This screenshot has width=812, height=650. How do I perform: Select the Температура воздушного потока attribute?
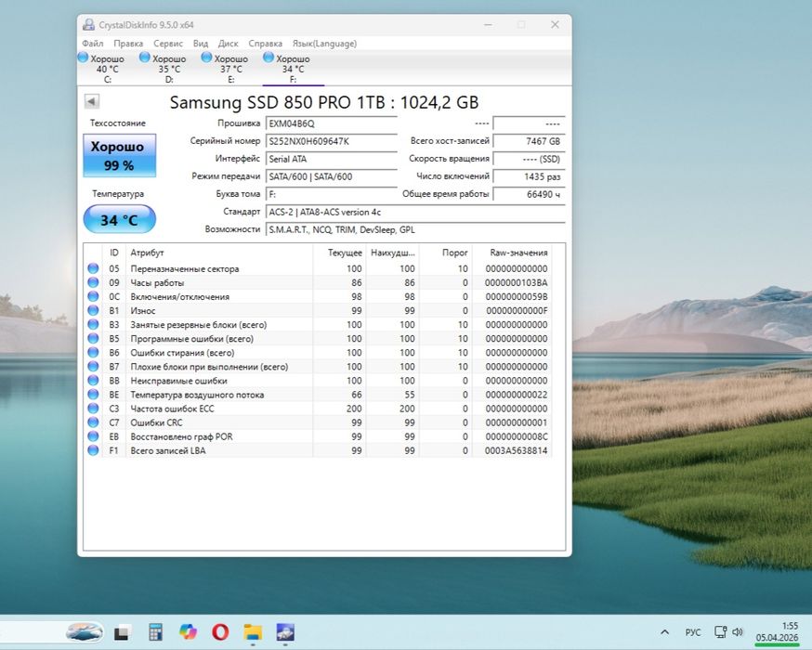(x=197, y=395)
